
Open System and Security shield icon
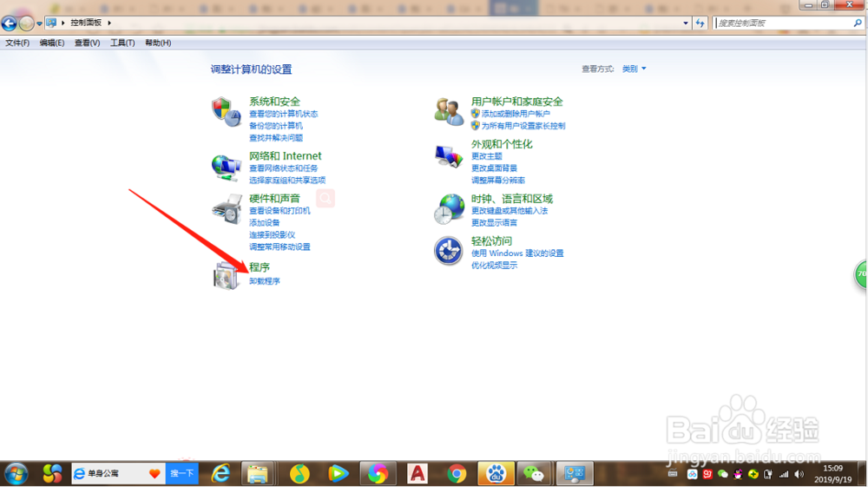[226, 112]
